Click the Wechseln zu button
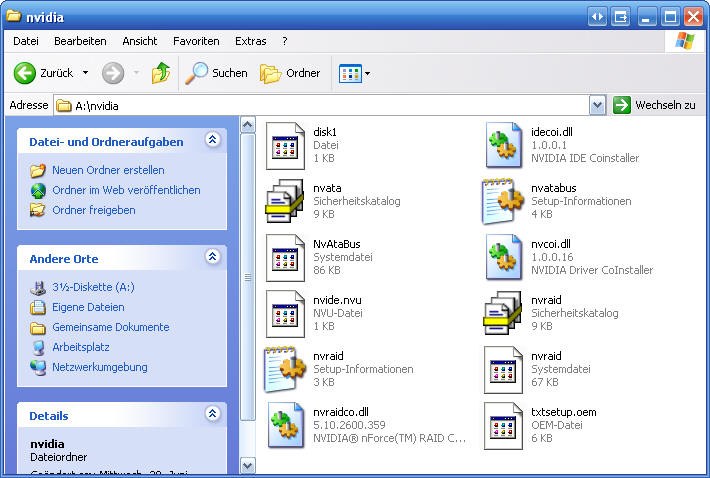Viewport: 710px width, 478px height. [x=654, y=105]
